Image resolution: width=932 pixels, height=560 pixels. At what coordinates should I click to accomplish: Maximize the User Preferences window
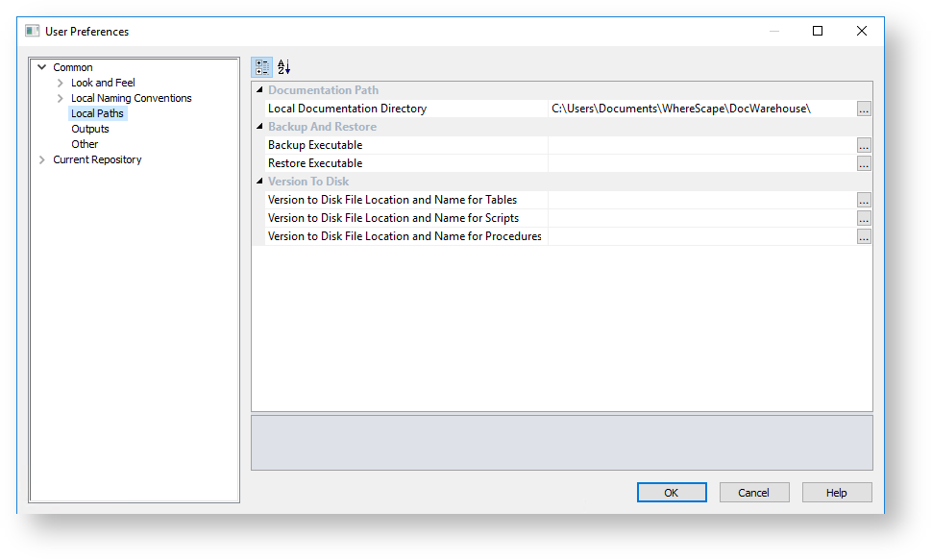coord(818,31)
